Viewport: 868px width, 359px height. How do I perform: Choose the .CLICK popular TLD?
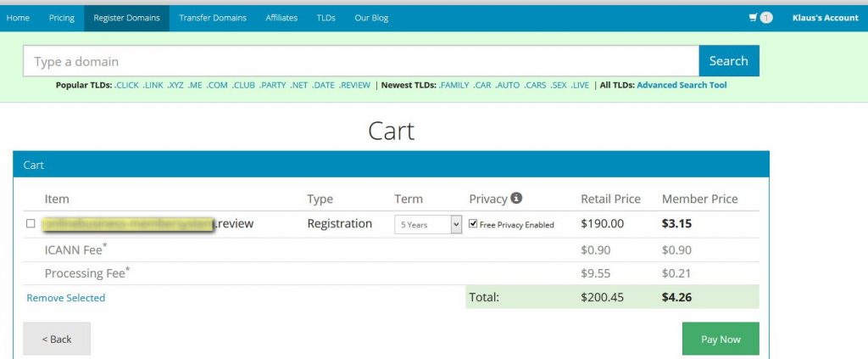127,86
